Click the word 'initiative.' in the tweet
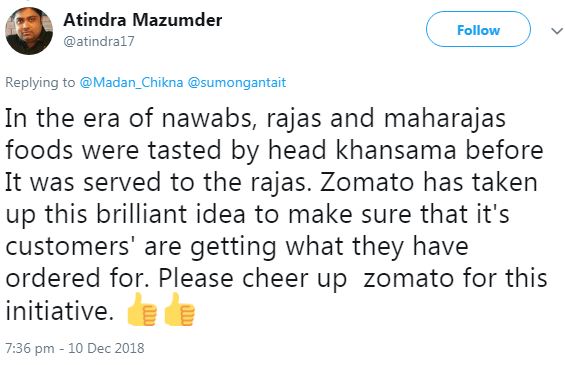Viewport: 565px width, 365px height. click(x=57, y=310)
